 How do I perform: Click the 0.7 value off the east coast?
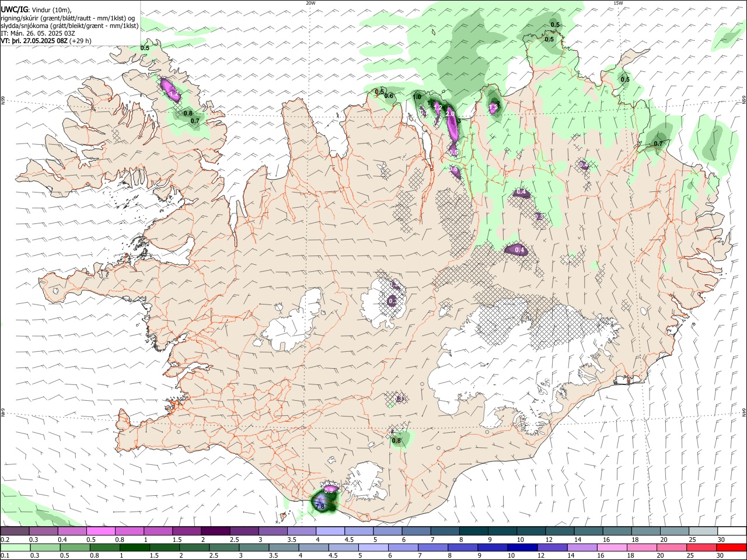pyautogui.click(x=658, y=143)
